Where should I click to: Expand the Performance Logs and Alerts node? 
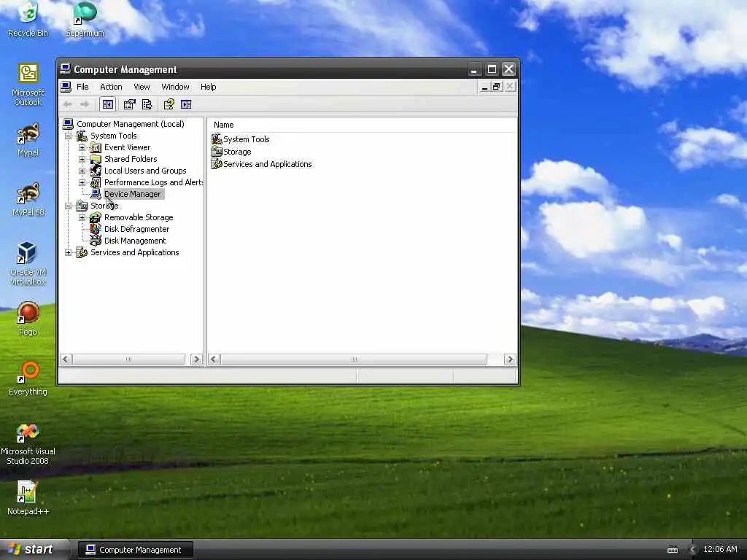(x=82, y=182)
